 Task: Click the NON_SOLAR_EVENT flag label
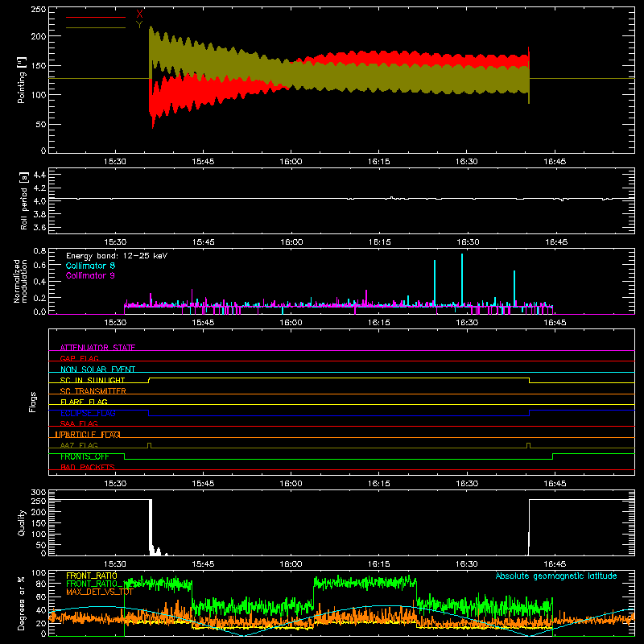(x=97, y=369)
